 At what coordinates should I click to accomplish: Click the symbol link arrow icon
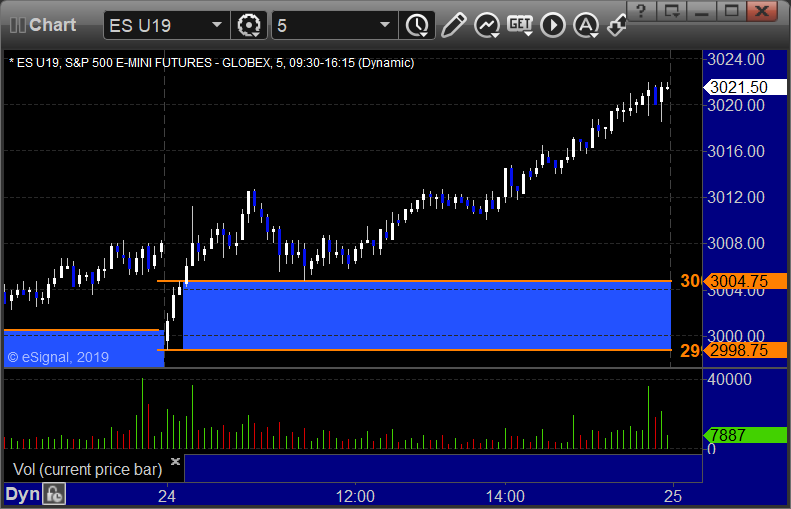tap(616, 25)
